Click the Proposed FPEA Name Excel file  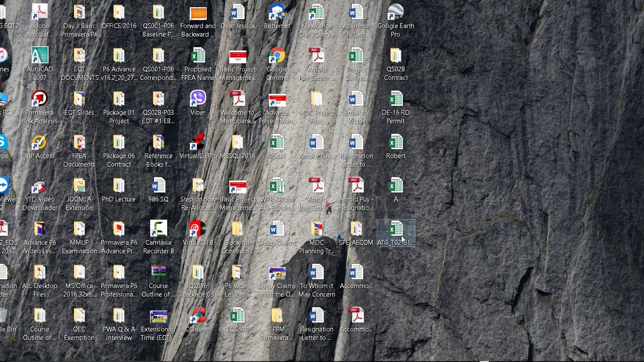pyautogui.click(x=198, y=55)
